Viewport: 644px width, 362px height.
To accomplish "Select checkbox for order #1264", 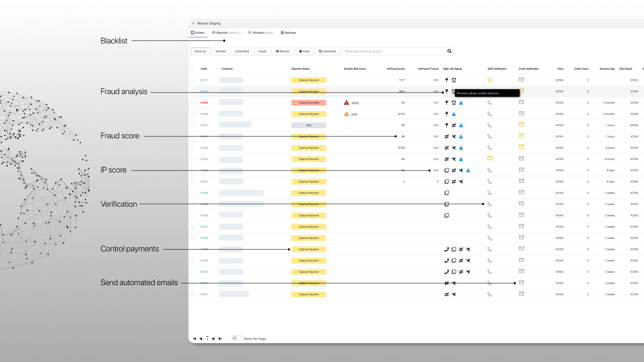I will coord(192,148).
